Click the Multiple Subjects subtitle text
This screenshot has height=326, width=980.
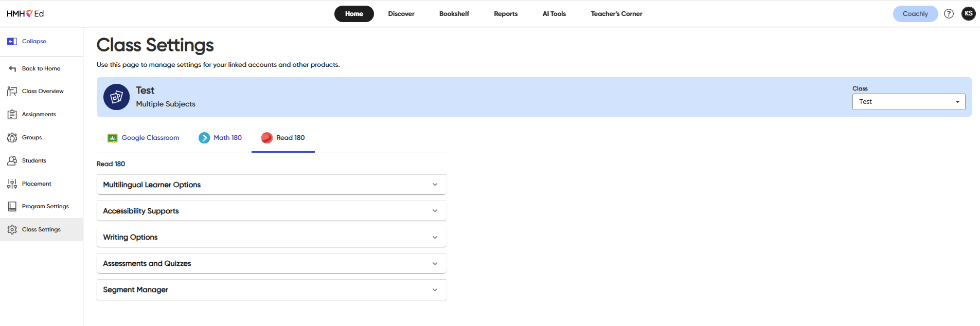[x=166, y=104]
